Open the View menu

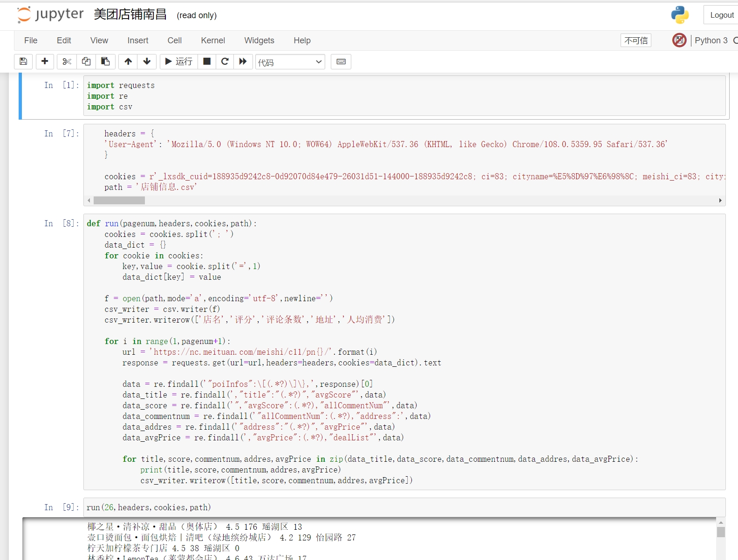tap(99, 40)
